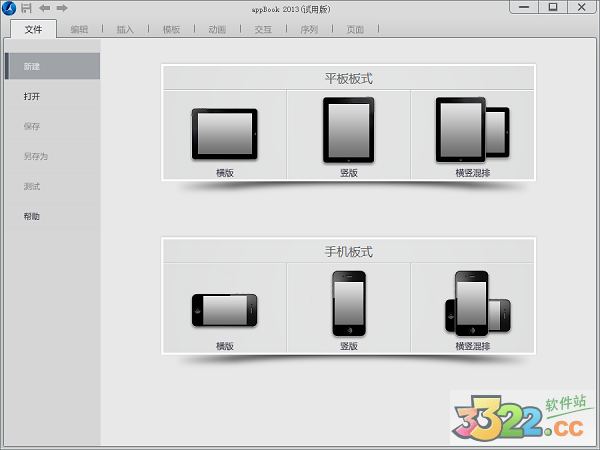Viewport: 600px width, 450px height.
Task: Choose 打开 in the sidebar
Action: [53, 96]
